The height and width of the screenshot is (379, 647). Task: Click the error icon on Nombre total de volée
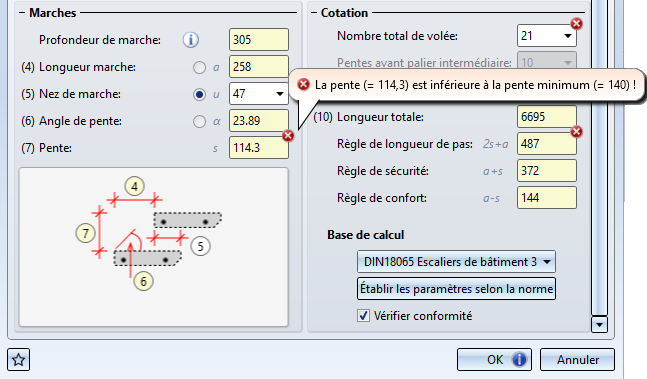click(x=576, y=24)
